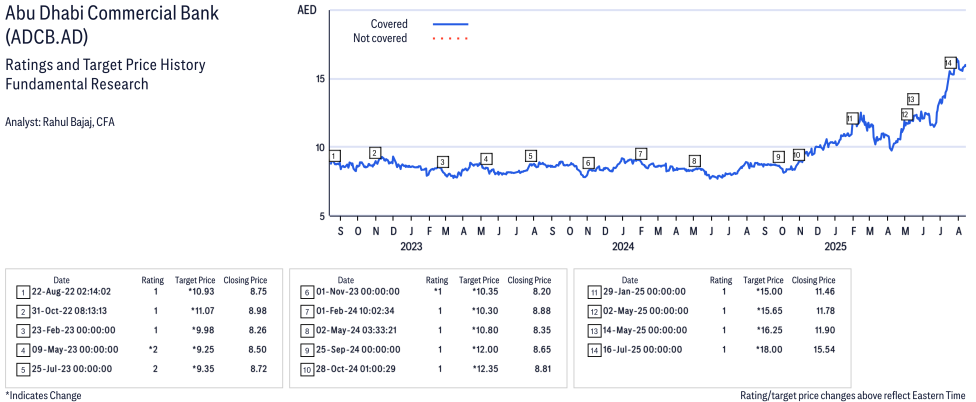The width and height of the screenshot is (976, 402).
Task: Select the date '09-May-23 00:00:00'
Action: click(76, 349)
